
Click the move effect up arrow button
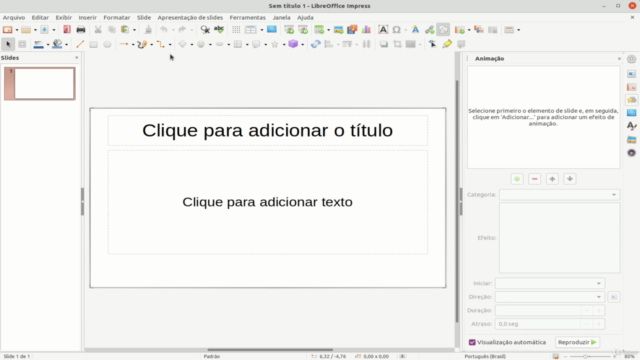[x=552, y=179]
